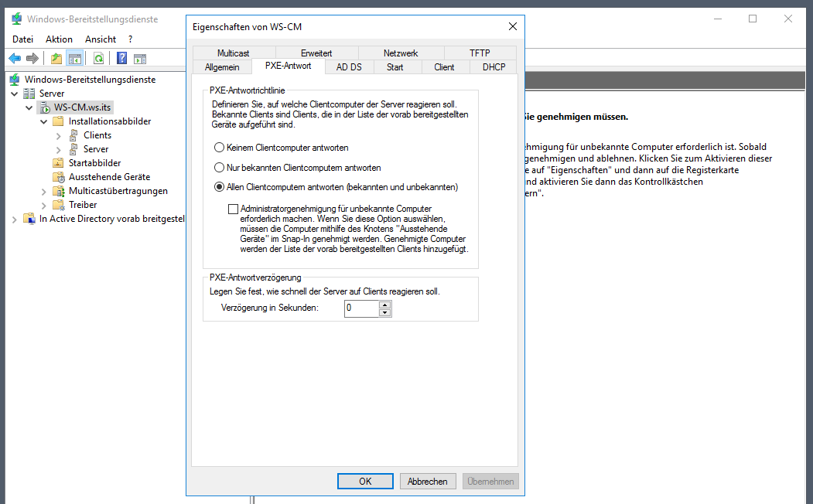Screen dimensions: 813x504
Task: Select the PXE-Antwort tab
Action: 289,66
